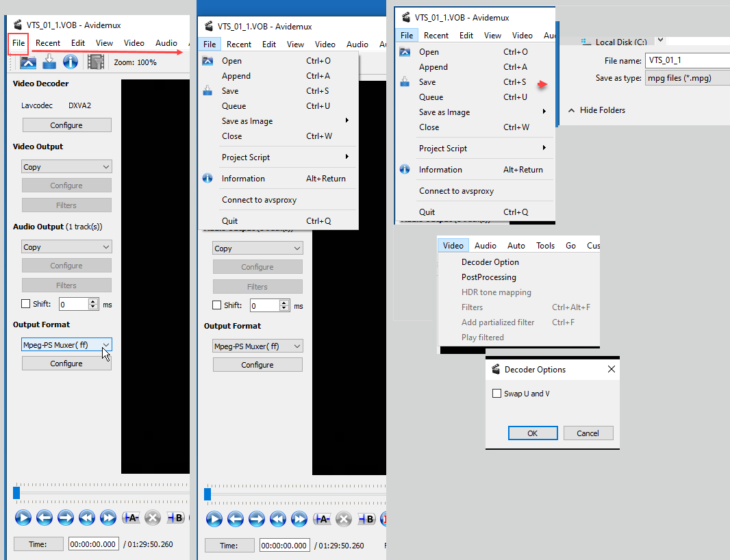The width and height of the screenshot is (730, 560).
Task: Set marker B in the middle window
Action: [x=366, y=519]
